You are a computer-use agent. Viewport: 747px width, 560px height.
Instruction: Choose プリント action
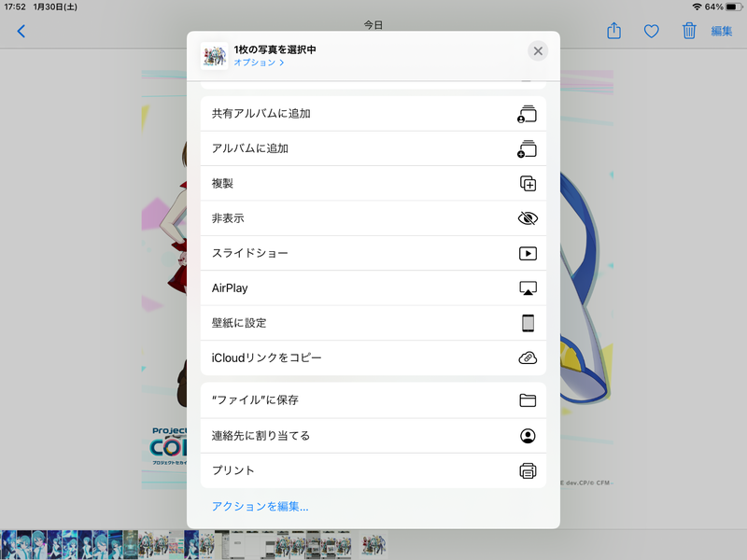(373, 470)
